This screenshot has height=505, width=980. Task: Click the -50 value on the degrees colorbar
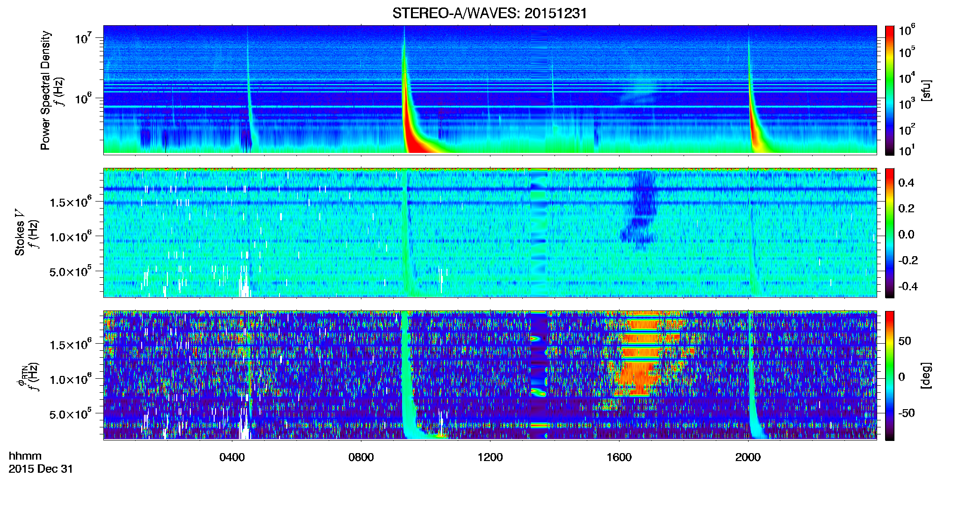coord(906,413)
